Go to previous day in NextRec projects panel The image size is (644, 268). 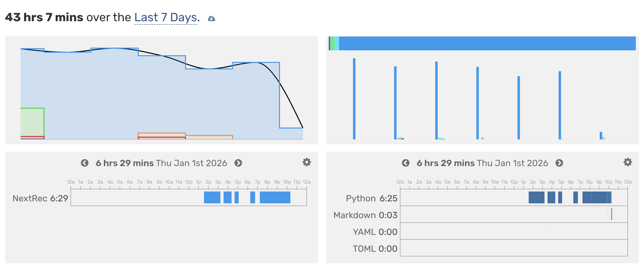point(85,163)
